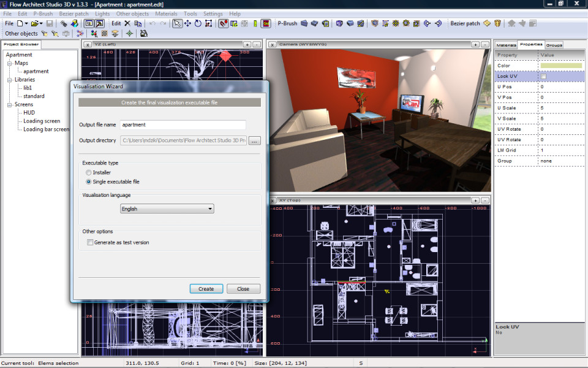Click the last icon in second toolbar row
The width and height of the screenshot is (588, 368).
click(143, 33)
